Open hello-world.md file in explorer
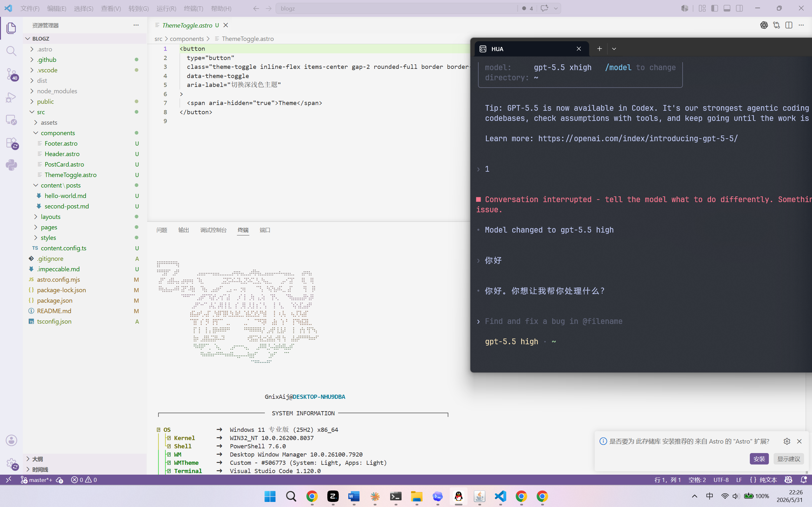812x507 pixels. tap(85, 196)
